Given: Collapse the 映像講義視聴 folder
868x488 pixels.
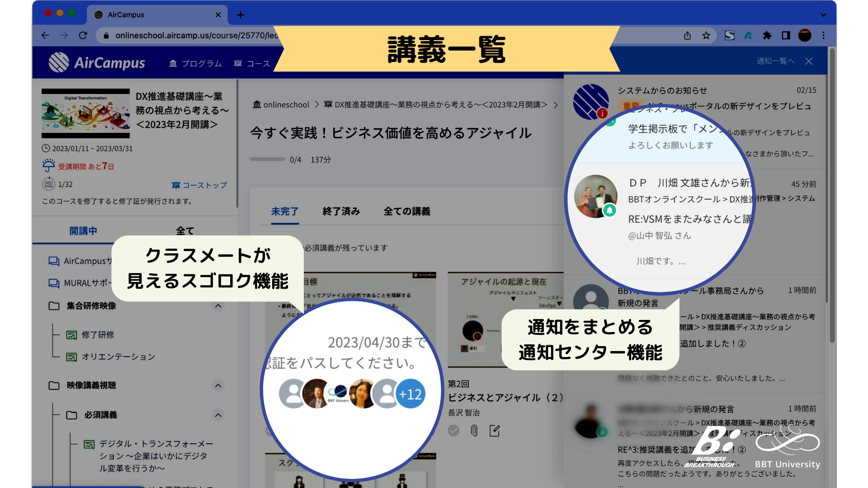Looking at the screenshot, I should (x=218, y=385).
